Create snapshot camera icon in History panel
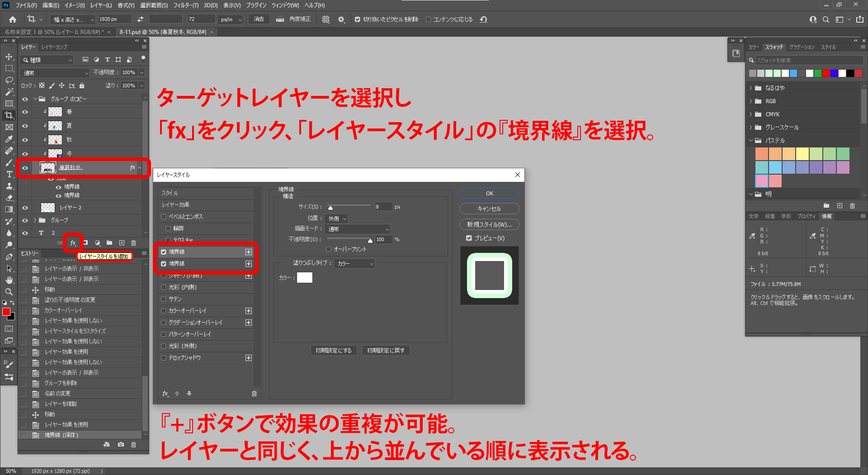The width and height of the screenshot is (868, 475). click(121, 445)
